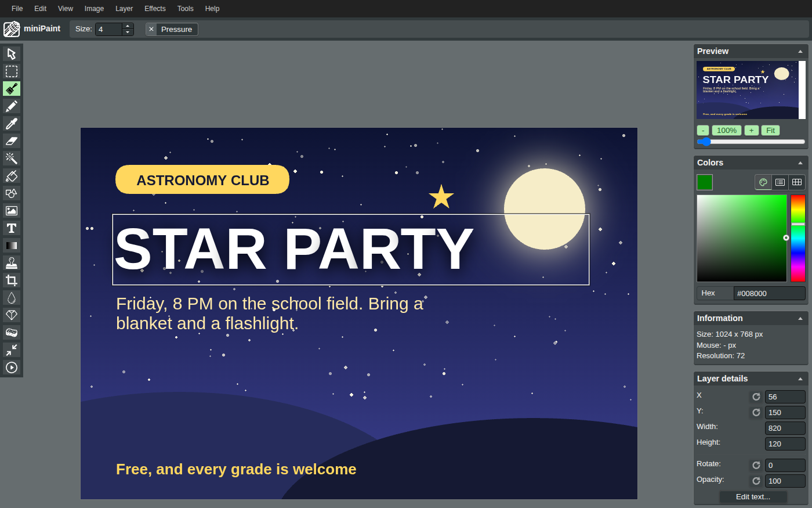
Task: Increase brush size with the up stepper
Action: click(x=128, y=26)
